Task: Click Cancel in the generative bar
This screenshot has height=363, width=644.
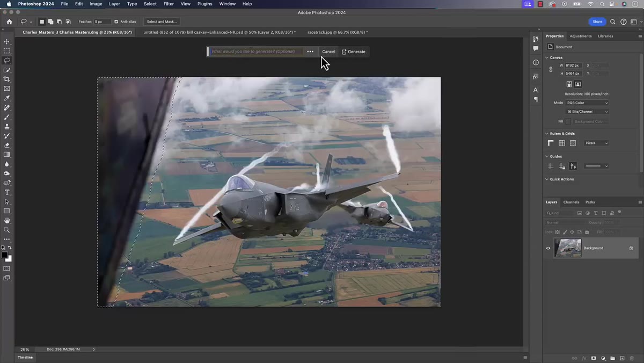Action: pyautogui.click(x=328, y=52)
